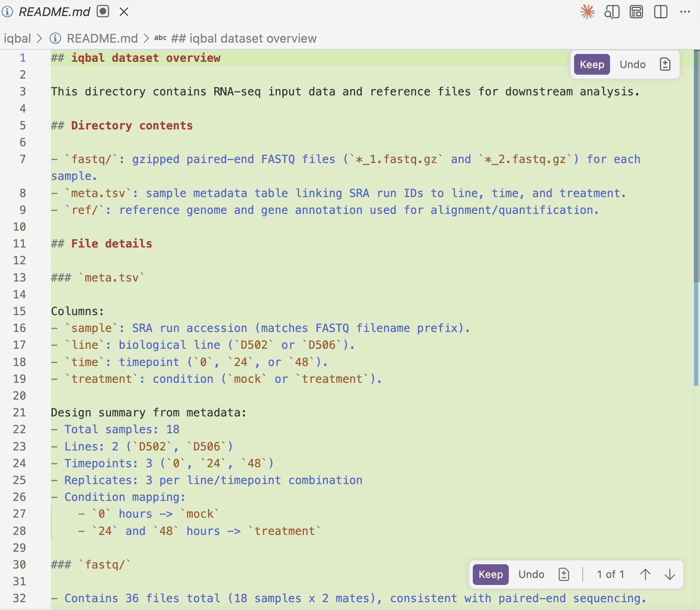Close the README.md tab
The image size is (700, 610).
(x=124, y=12)
